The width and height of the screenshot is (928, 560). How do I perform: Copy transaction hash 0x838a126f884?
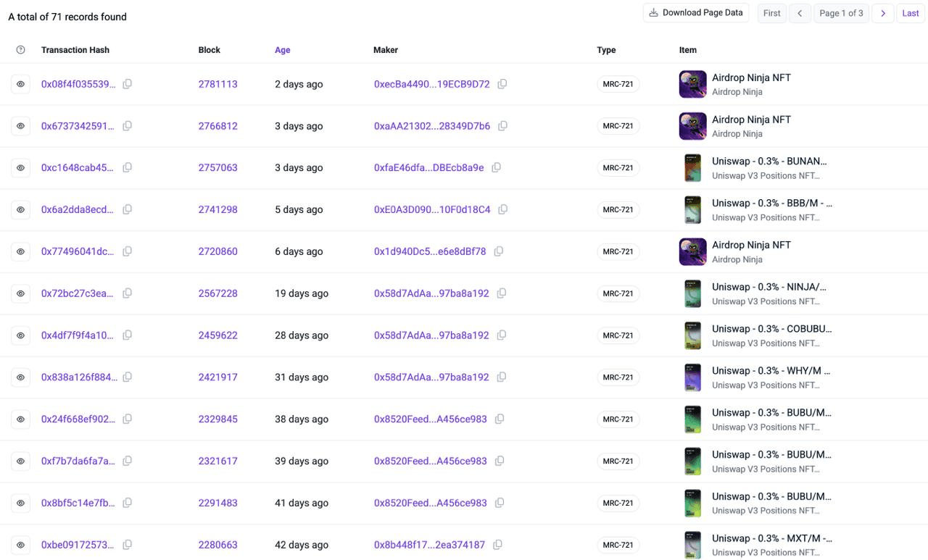coord(128,377)
